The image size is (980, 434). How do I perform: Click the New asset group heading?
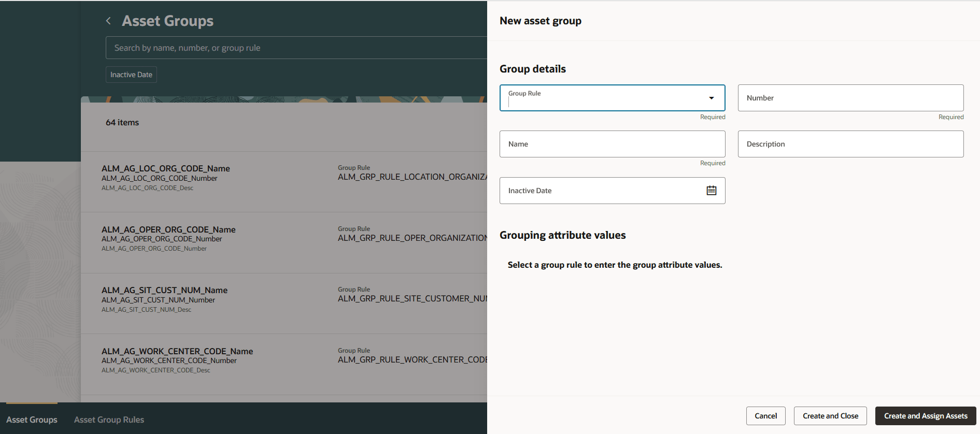540,21
